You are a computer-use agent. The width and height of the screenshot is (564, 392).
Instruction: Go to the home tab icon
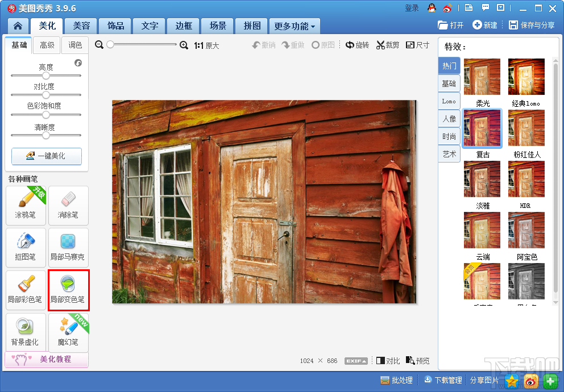click(18, 26)
